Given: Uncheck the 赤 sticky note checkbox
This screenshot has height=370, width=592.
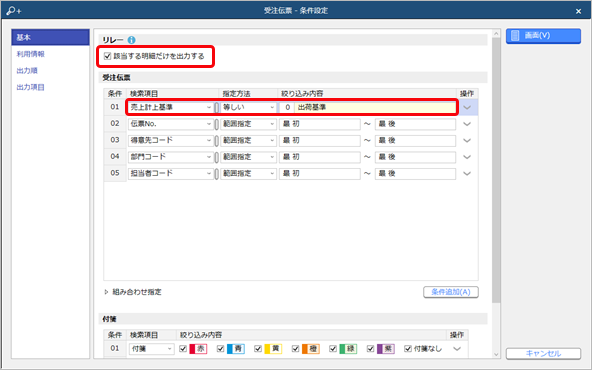Looking at the screenshot, I should coord(183,348).
